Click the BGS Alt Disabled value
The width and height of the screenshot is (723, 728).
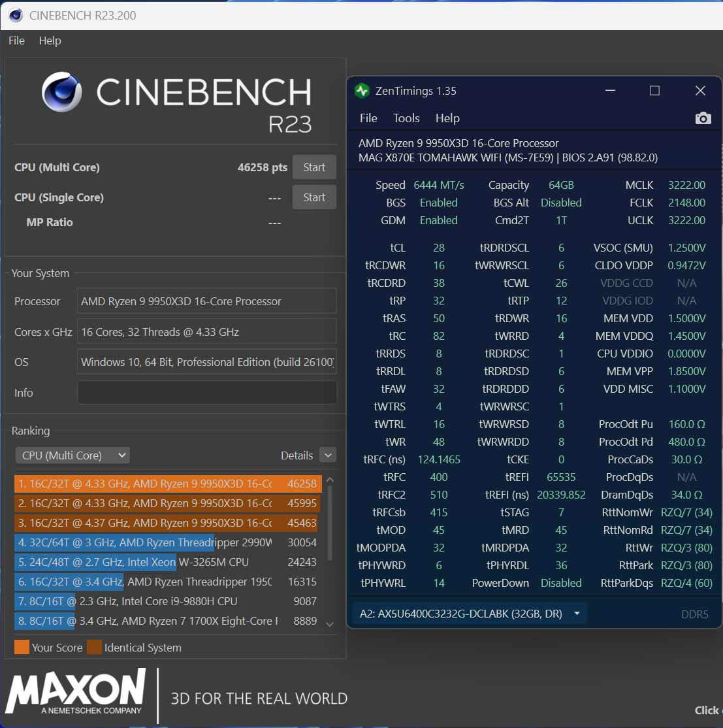pos(561,203)
